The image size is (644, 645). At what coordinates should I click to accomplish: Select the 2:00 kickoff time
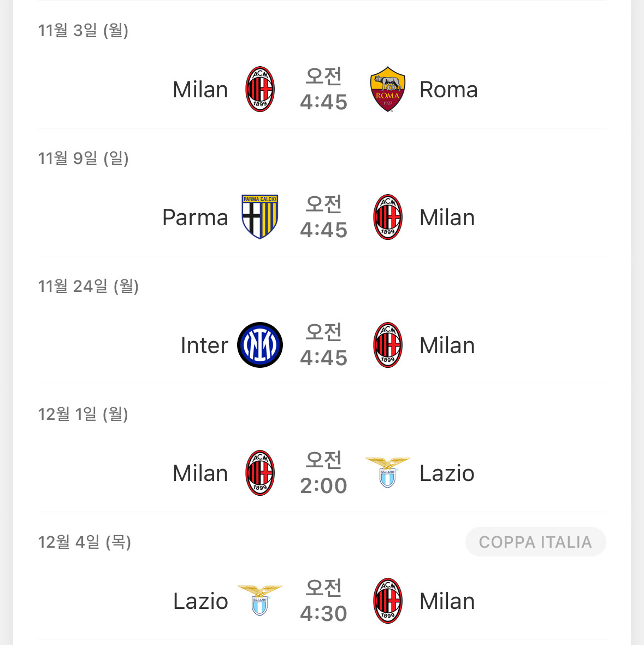pos(323,473)
